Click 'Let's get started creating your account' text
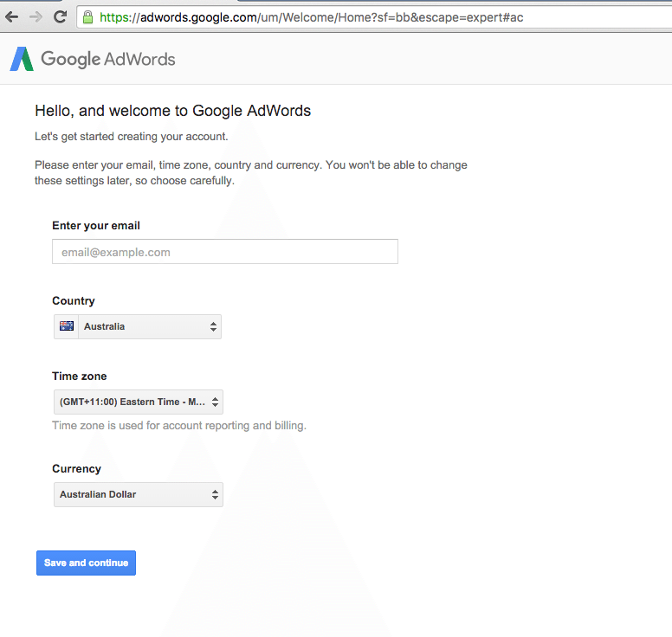This screenshot has height=637, width=672. 131,137
